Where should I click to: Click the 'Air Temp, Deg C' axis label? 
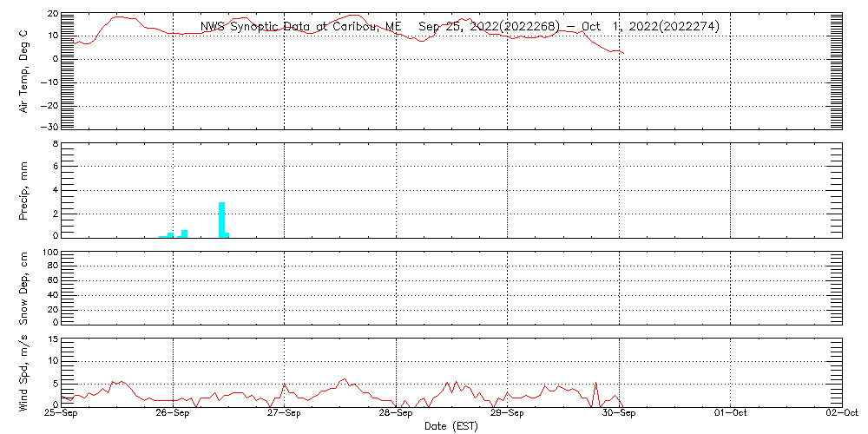point(24,70)
